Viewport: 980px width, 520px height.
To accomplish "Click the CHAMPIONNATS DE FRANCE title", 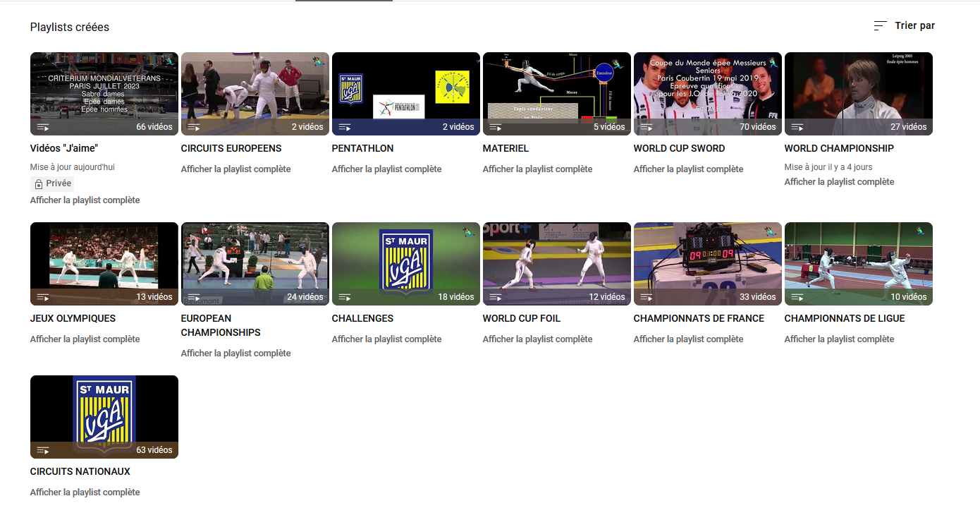I will (699, 318).
